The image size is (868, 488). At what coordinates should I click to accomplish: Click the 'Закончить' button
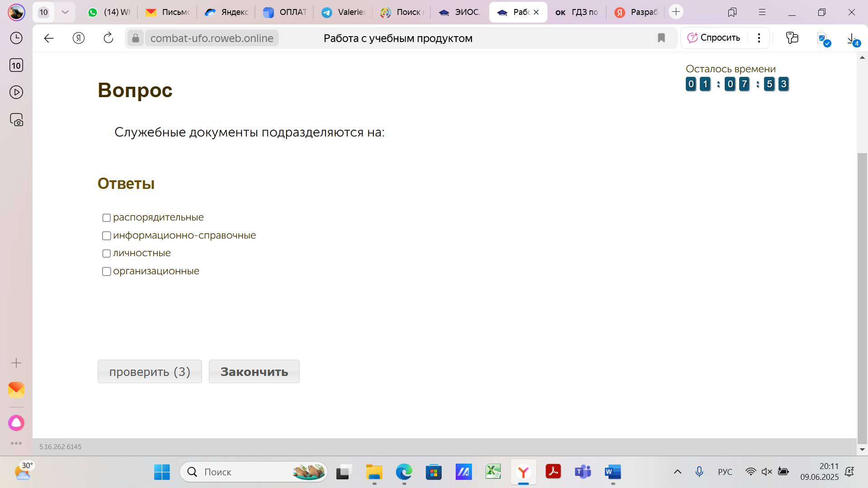(254, 371)
